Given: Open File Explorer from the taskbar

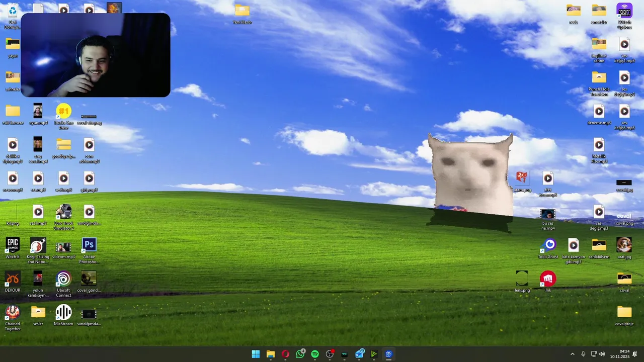Looking at the screenshot, I should [271, 354].
